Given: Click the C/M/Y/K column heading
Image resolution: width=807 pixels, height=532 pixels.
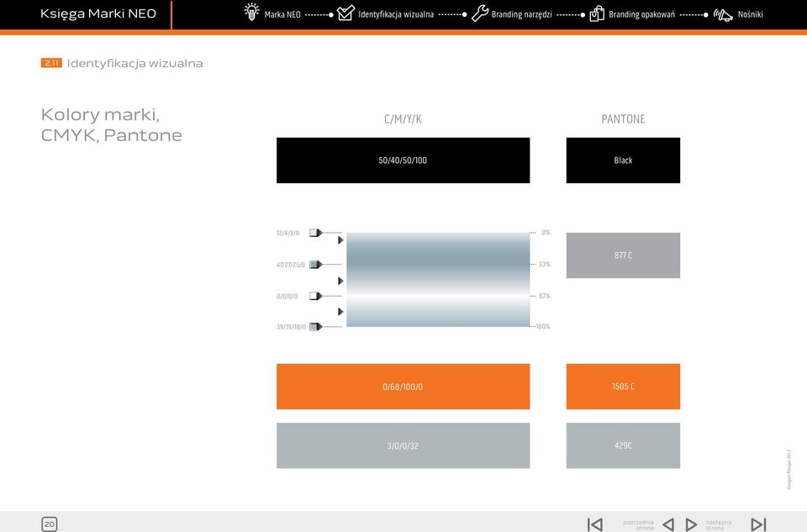Looking at the screenshot, I should click(x=403, y=119).
